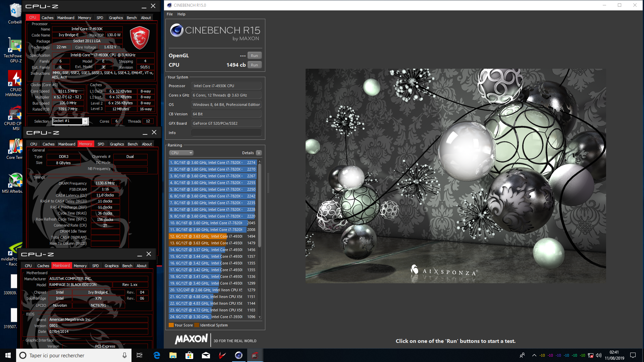644x362 pixels.
Task: Run the OpenGL benchmark
Action: click(255, 56)
